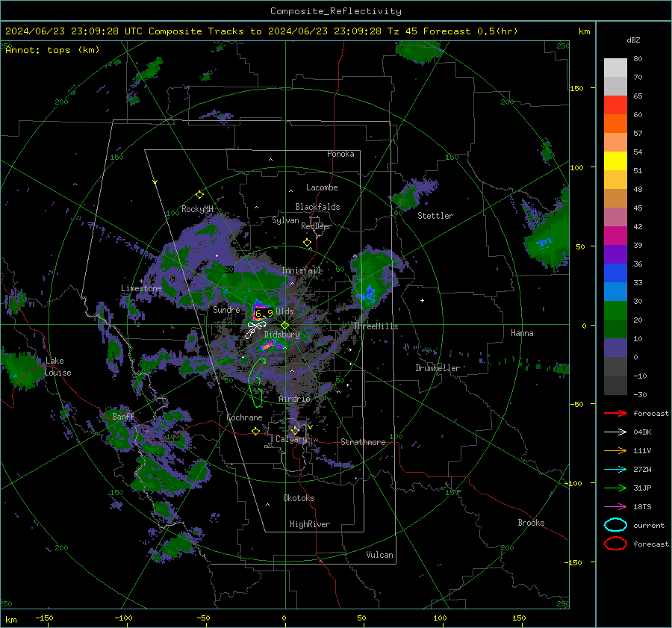Viewport: 672px width, 628px height.
Task: Click the HighRiver label
Action: (x=310, y=524)
